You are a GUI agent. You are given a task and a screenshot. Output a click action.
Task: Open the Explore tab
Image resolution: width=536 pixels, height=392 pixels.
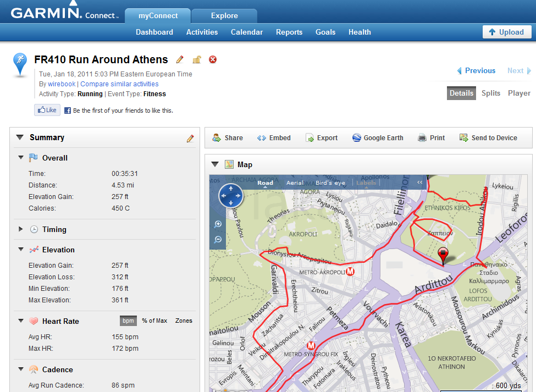(x=224, y=16)
